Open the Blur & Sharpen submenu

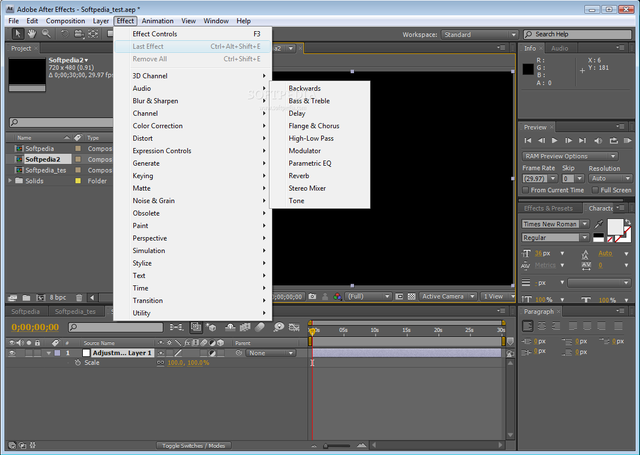193,101
